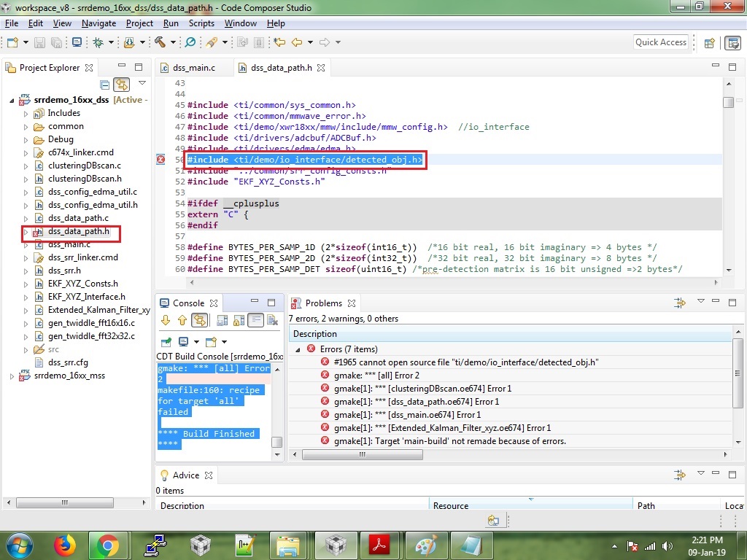Expand the Includes node under srrdemo_16xx_dss
747x560 pixels.
(x=28, y=113)
